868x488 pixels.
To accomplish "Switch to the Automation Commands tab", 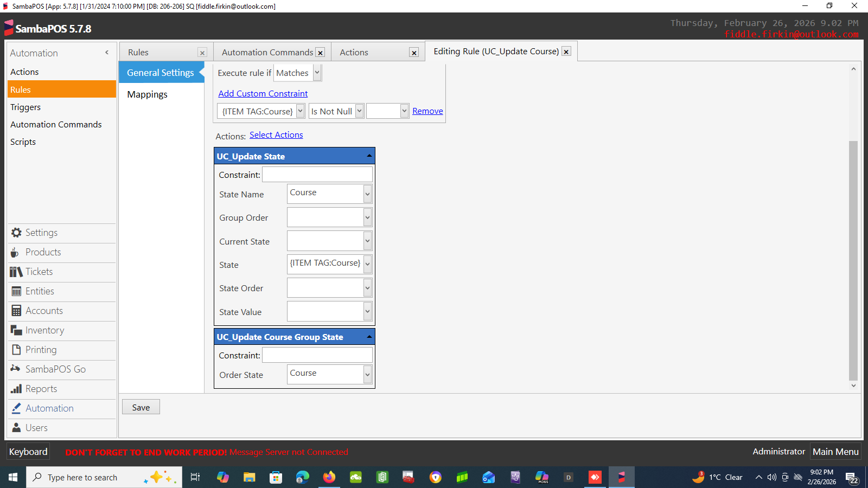I will tap(267, 53).
